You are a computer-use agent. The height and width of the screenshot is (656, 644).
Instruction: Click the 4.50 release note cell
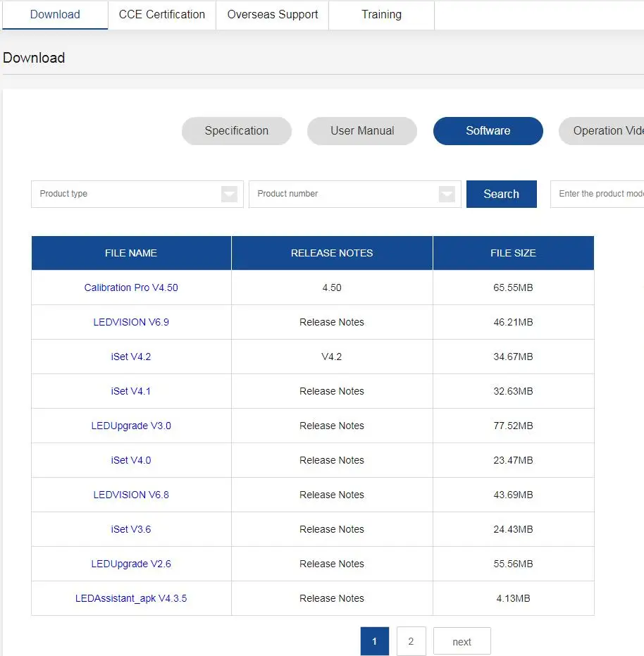tap(332, 287)
